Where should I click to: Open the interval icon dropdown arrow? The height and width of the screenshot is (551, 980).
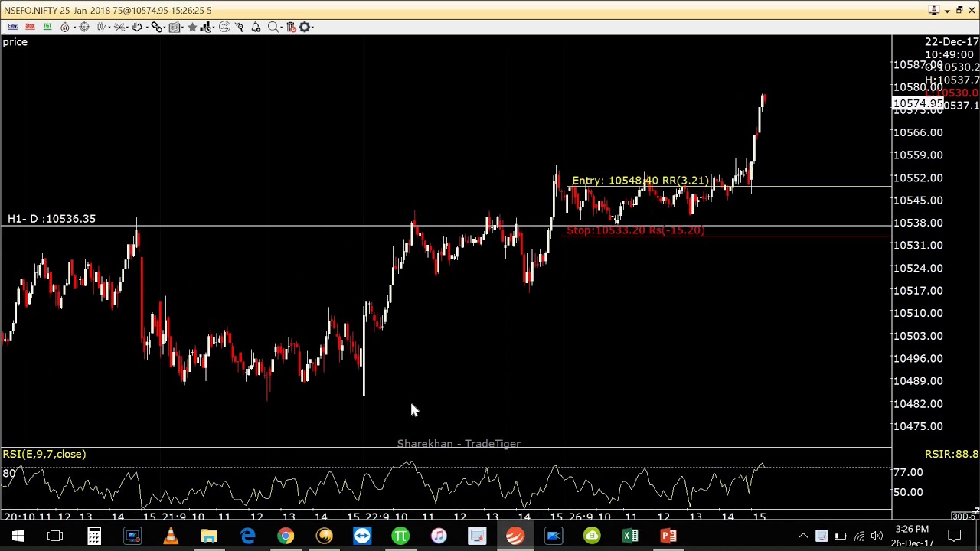(x=75, y=27)
